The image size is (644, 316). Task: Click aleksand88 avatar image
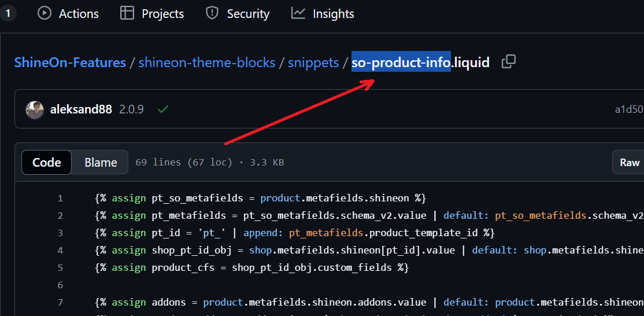[x=35, y=110]
